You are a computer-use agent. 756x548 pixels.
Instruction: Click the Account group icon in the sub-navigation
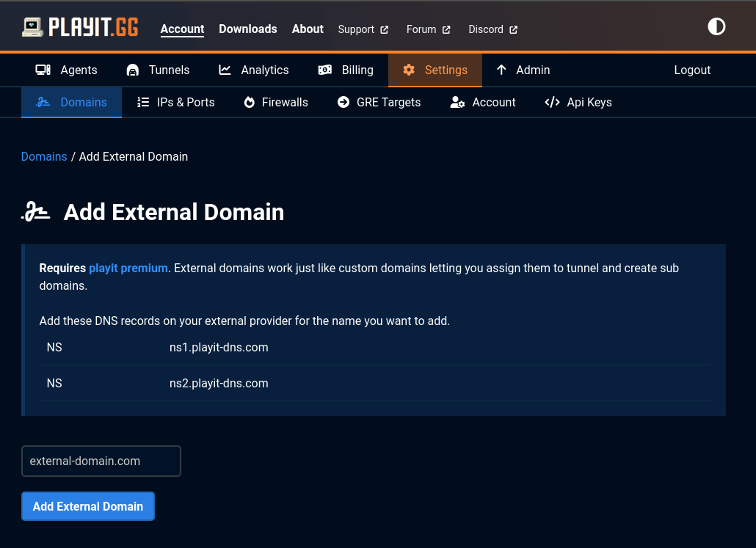coord(459,102)
